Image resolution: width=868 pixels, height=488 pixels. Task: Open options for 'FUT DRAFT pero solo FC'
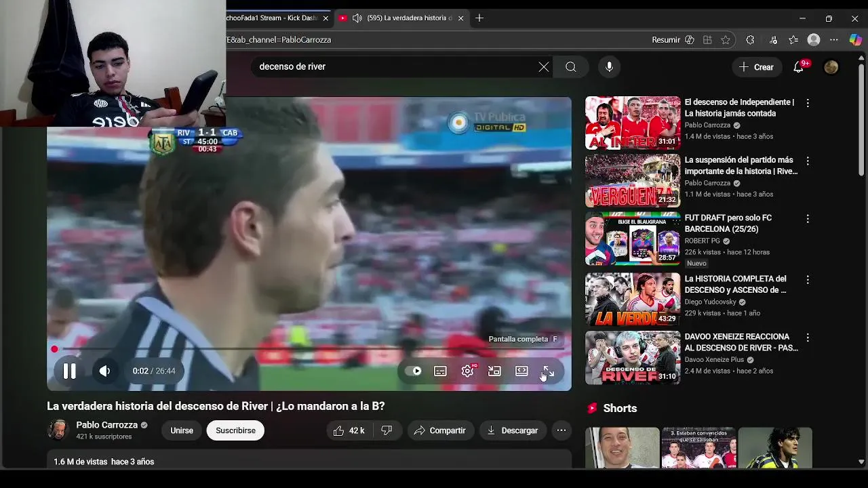pyautogui.click(x=807, y=219)
